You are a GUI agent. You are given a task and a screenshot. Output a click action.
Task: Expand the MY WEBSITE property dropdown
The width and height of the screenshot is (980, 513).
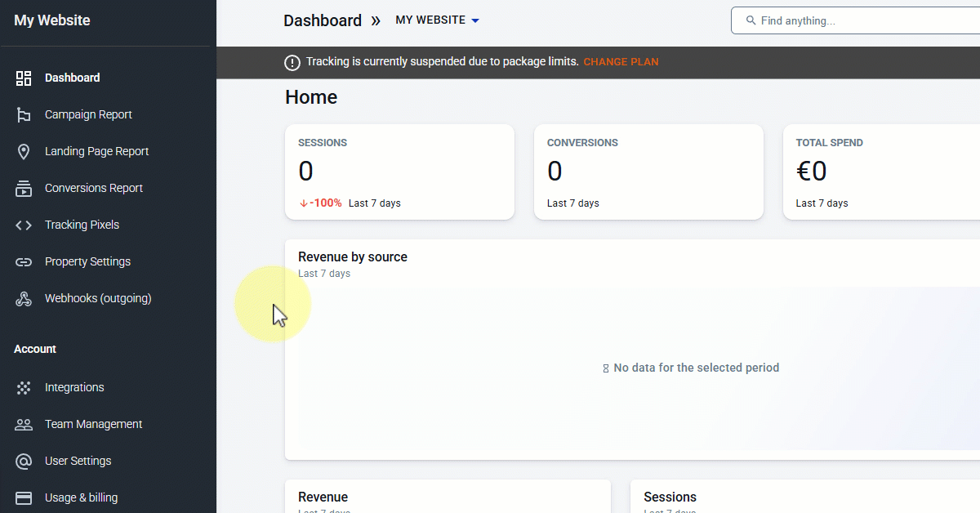(438, 20)
